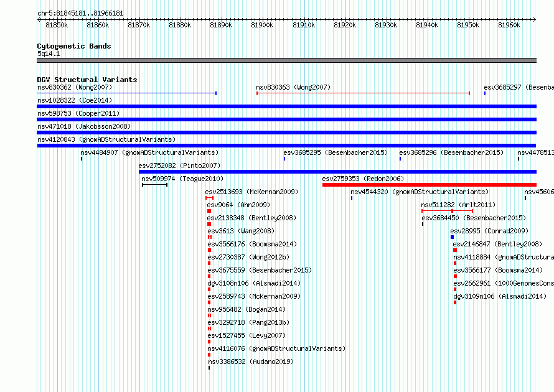Click the 81860k ruler tick label
Screen dimensions: 554x392
click(x=98, y=25)
